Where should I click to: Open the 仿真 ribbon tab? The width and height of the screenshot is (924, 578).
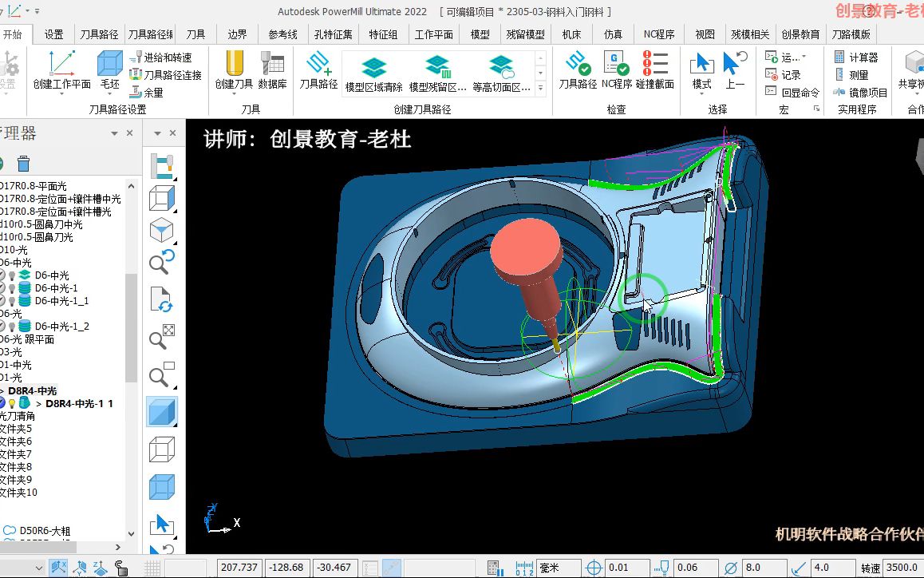pyautogui.click(x=613, y=35)
